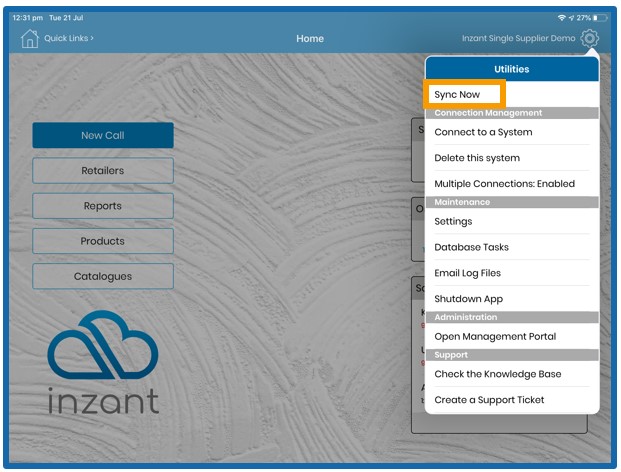Tap the 12:31 pm clock

coord(27,18)
